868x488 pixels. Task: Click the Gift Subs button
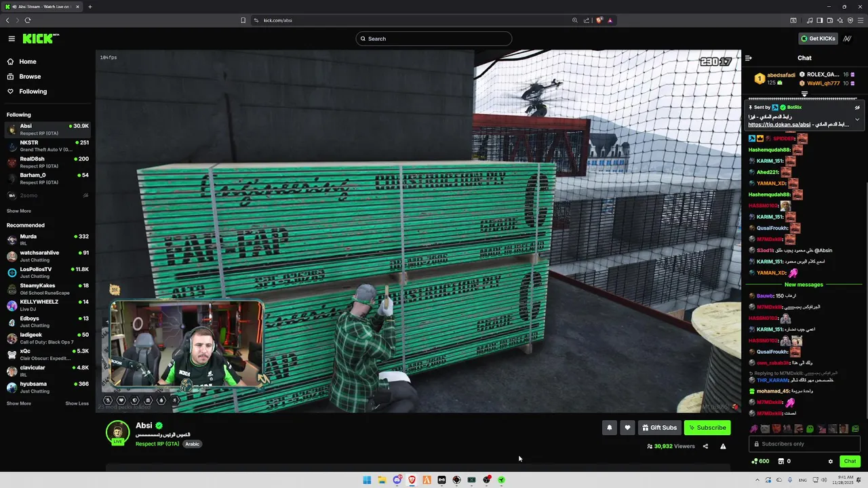tap(659, 428)
